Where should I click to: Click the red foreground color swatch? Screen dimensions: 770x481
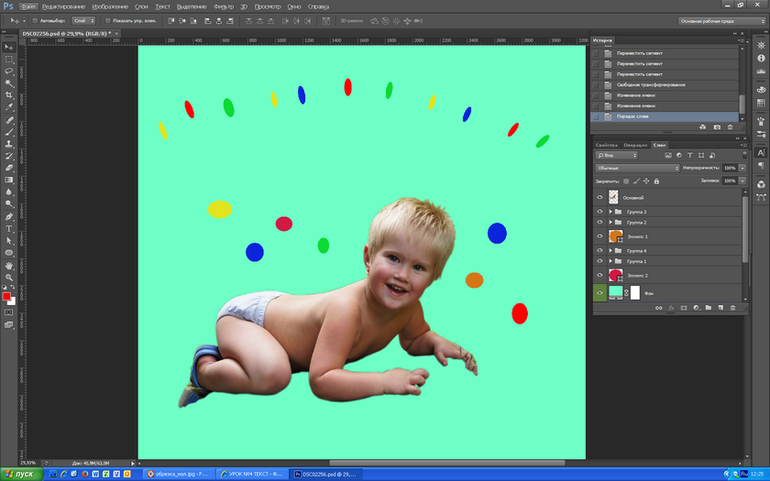tap(7, 296)
